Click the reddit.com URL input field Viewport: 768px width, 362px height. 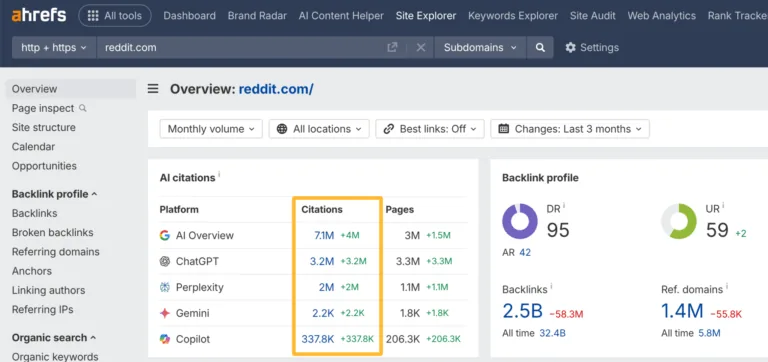pyautogui.click(x=240, y=48)
